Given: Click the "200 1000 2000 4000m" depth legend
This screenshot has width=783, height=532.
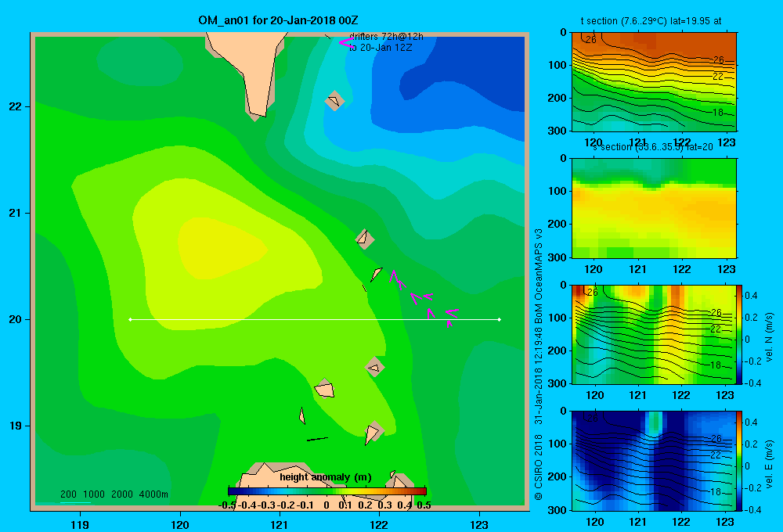Looking at the screenshot, I should pyautogui.click(x=114, y=494).
